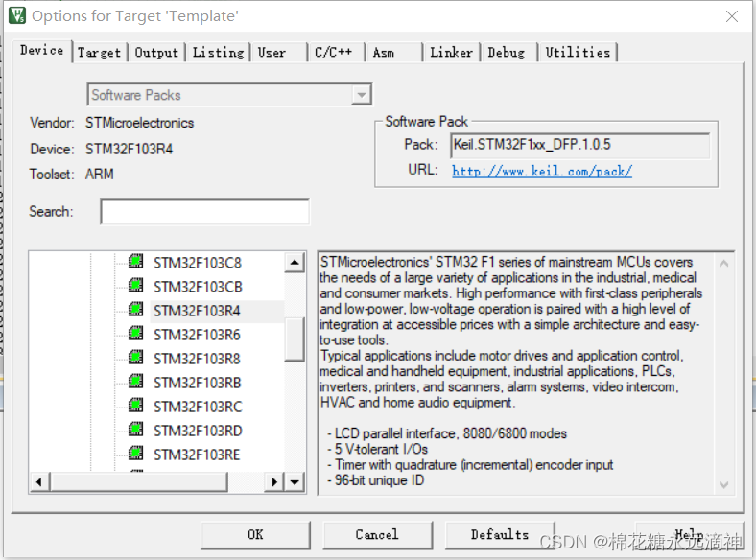Viewport: 756px width, 560px height.
Task: Click device list vertical scrollbar thumb
Action: [x=295, y=338]
